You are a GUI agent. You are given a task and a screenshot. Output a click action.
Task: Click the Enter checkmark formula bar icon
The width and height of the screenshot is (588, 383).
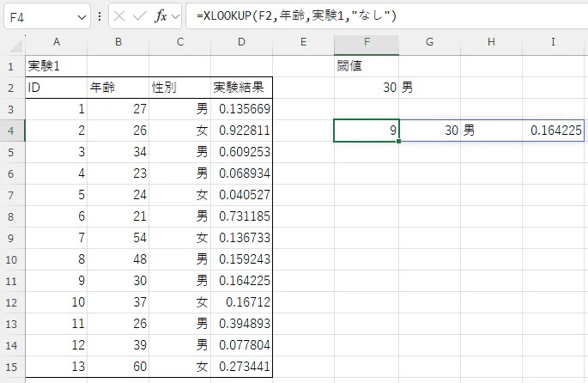[x=140, y=16]
